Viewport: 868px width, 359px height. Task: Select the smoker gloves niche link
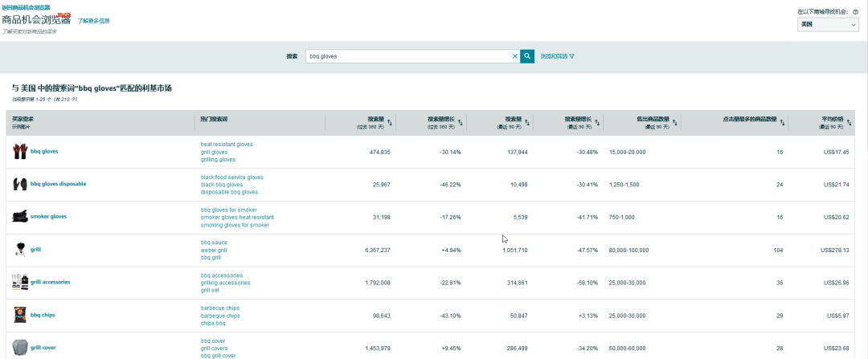(48, 217)
